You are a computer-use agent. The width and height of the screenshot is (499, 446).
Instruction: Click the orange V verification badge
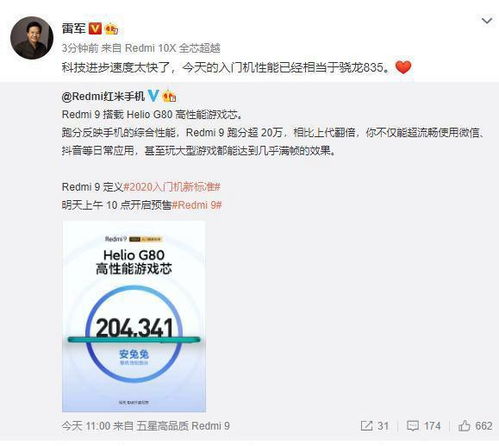[95, 28]
